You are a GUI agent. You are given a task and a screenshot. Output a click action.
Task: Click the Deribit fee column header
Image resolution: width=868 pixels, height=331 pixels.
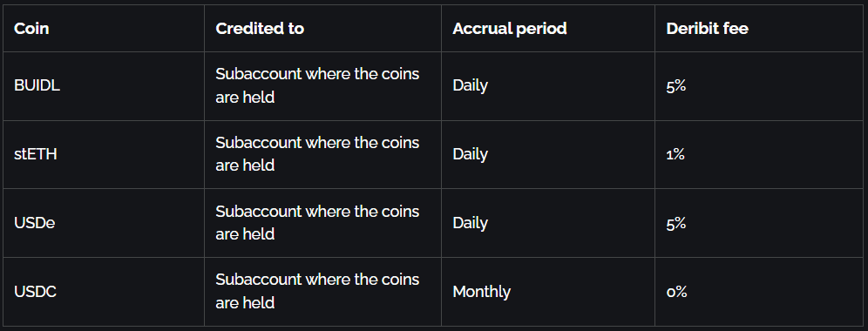pyautogui.click(x=707, y=28)
